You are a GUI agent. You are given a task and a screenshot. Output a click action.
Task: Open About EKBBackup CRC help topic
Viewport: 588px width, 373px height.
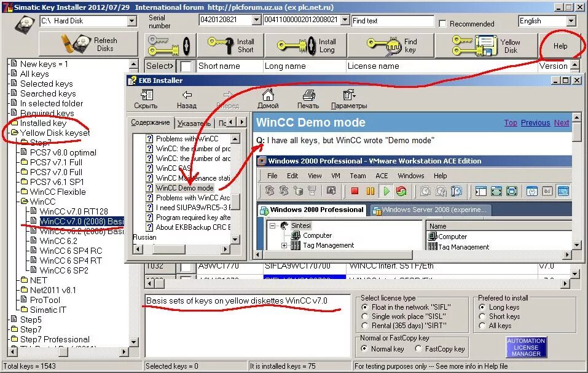coord(193,227)
